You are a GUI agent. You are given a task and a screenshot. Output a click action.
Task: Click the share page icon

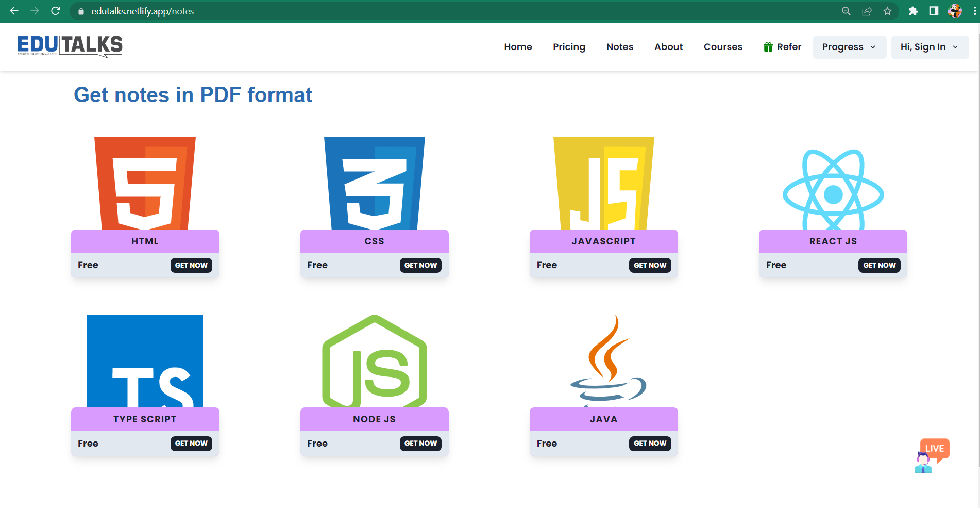[x=867, y=11]
